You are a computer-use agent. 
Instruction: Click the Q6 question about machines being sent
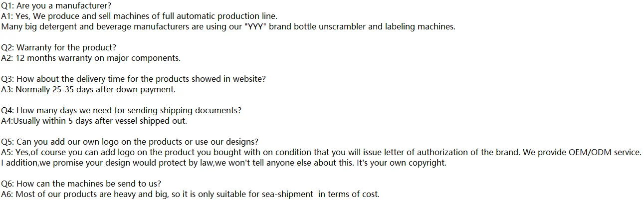[x=81, y=184]
